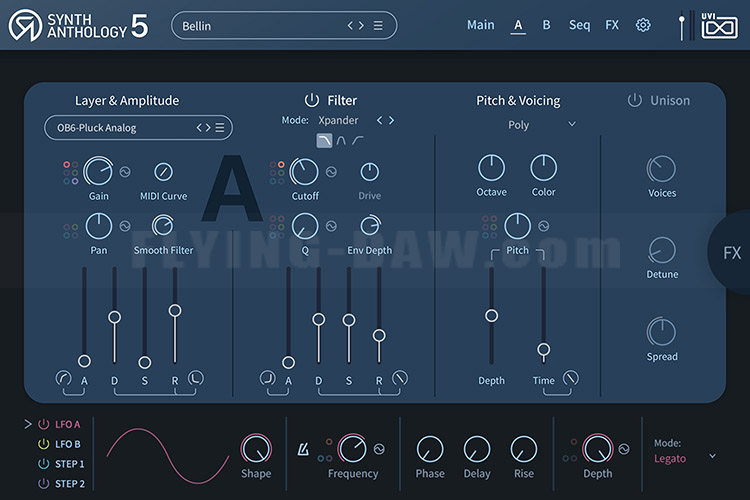Toggle LFO B power button
Screen dimensions: 750x500
(44, 444)
